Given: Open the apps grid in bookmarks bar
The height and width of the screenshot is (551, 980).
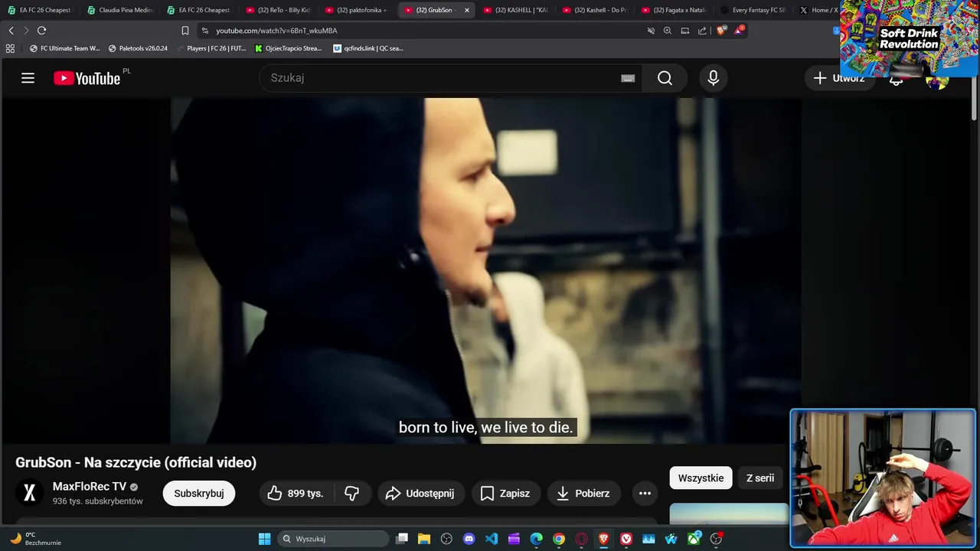Looking at the screenshot, I should tap(10, 48).
